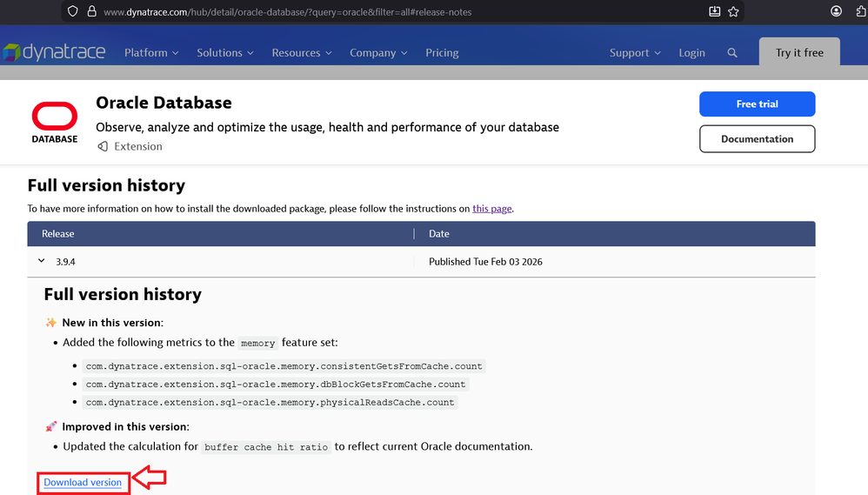
Task: Click the physicalReadsCache.count metric
Action: [x=270, y=403]
